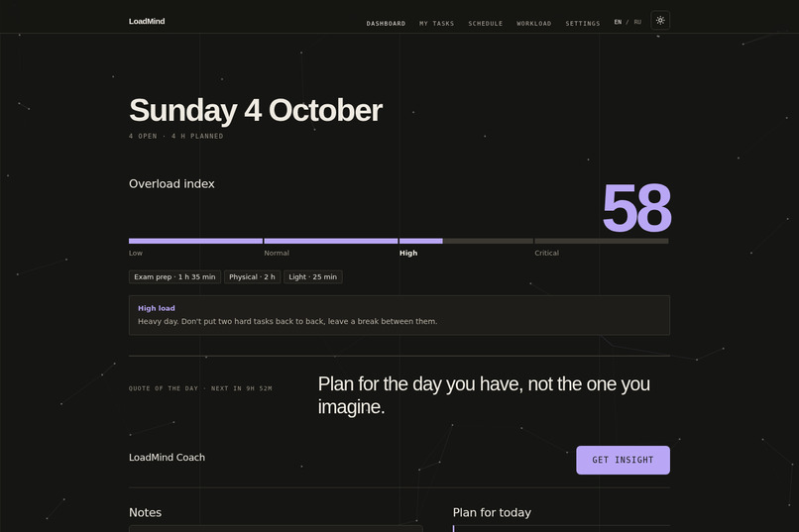
Task: Click the bold High label under the bar
Action: [x=408, y=253]
